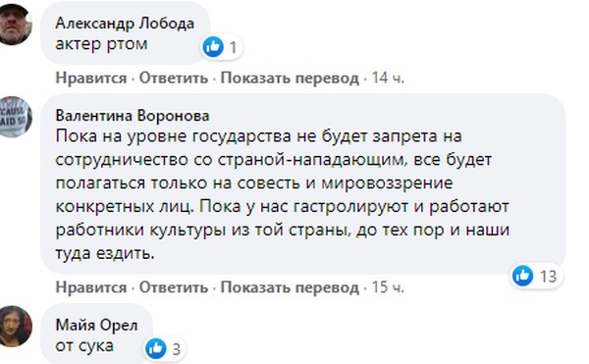
Task: Click Нравится under Валентина Воронова's comment
Action: pos(91,287)
